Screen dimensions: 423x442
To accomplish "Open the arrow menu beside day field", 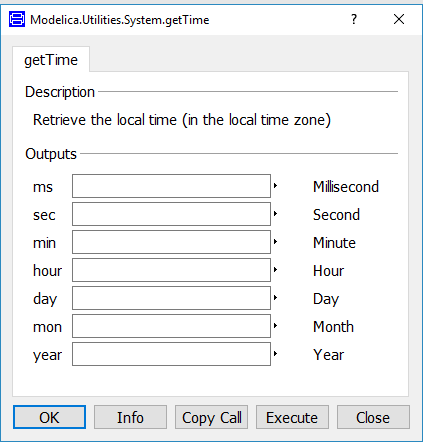I will pyautogui.click(x=275, y=298).
